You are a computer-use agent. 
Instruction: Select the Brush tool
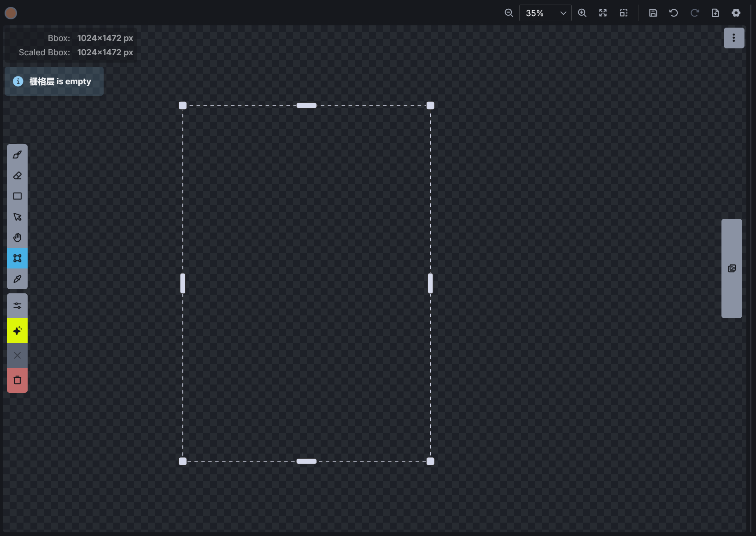(18, 155)
